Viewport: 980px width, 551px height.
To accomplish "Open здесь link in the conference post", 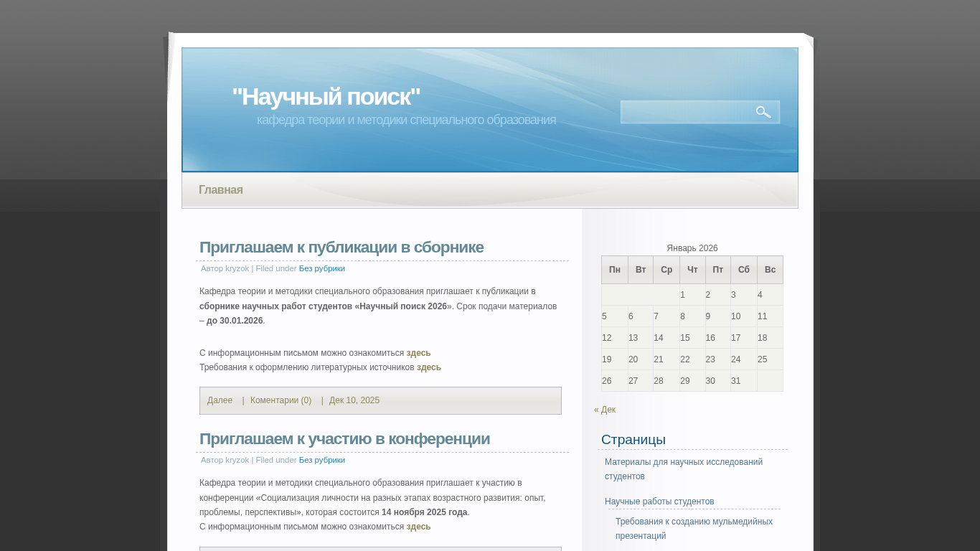I will click(x=418, y=527).
